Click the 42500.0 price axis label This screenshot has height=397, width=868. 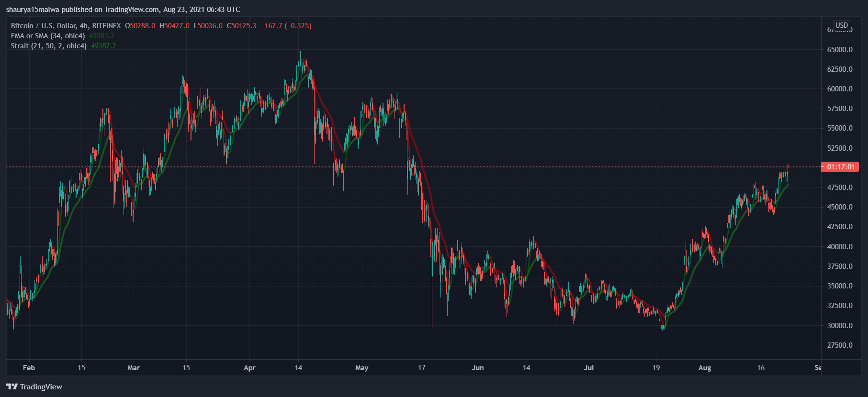coord(840,227)
